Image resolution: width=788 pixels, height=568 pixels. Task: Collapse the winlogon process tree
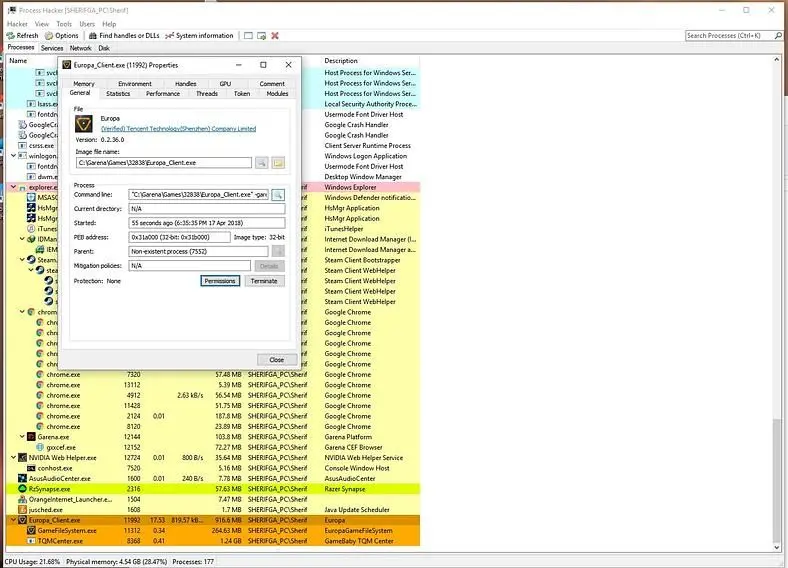click(x=14, y=156)
